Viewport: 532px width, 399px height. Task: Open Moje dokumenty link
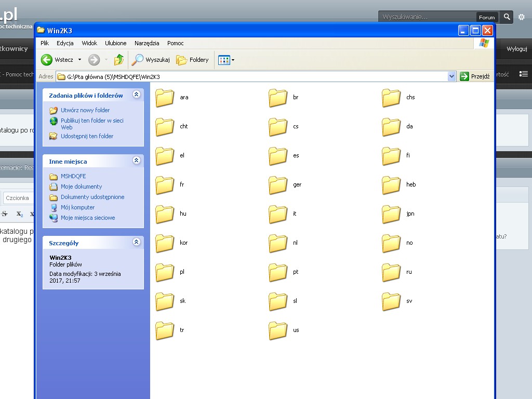(x=82, y=187)
